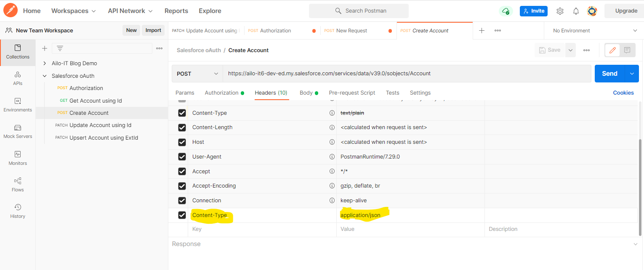This screenshot has height=270, width=644.
Task: Open the HTTP method POST dropdown
Action: point(197,74)
